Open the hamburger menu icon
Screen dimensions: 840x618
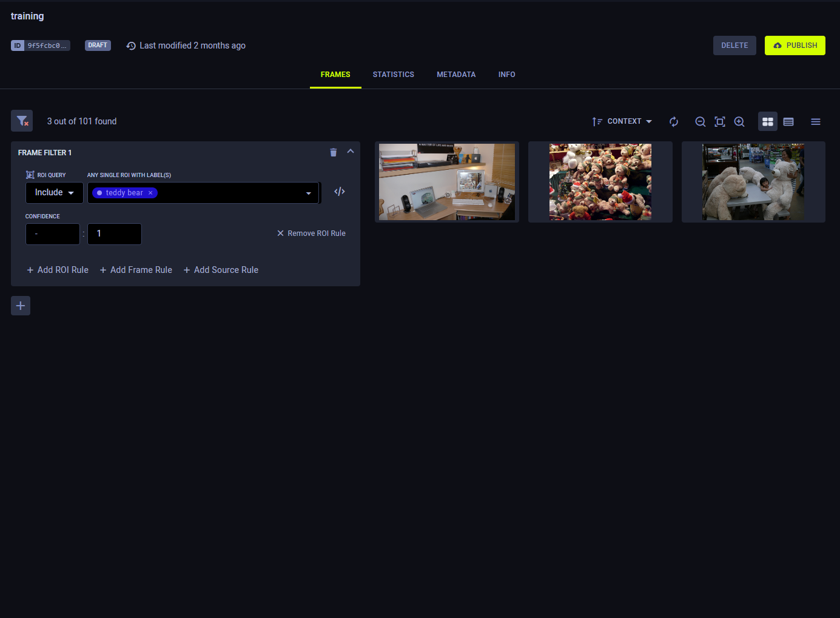(x=816, y=121)
